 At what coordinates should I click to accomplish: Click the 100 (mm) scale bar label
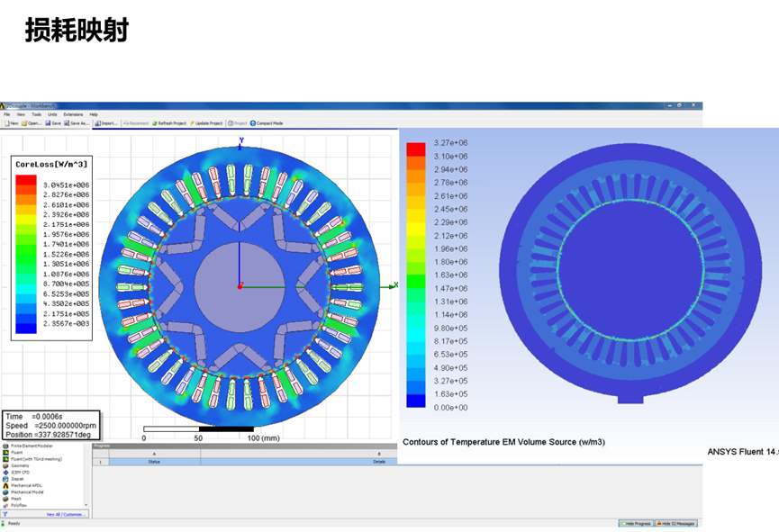pos(263,438)
